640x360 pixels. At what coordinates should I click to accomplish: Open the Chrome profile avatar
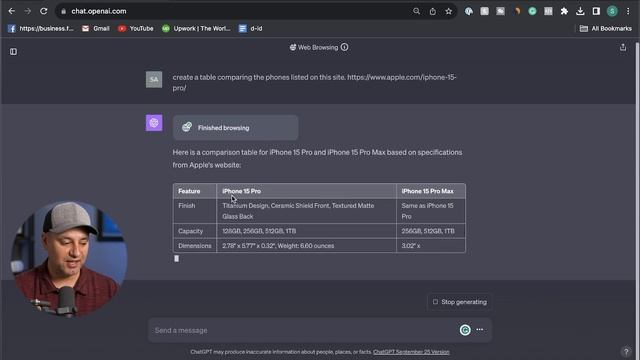tap(612, 11)
